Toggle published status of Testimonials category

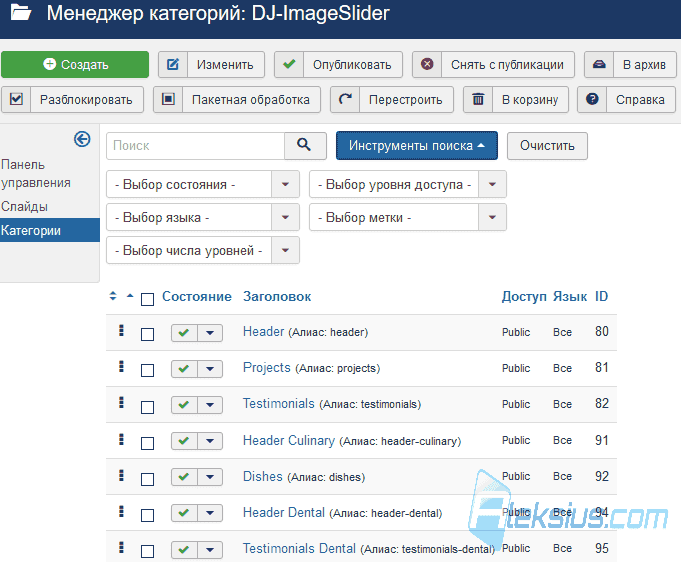pyautogui.click(x=184, y=405)
